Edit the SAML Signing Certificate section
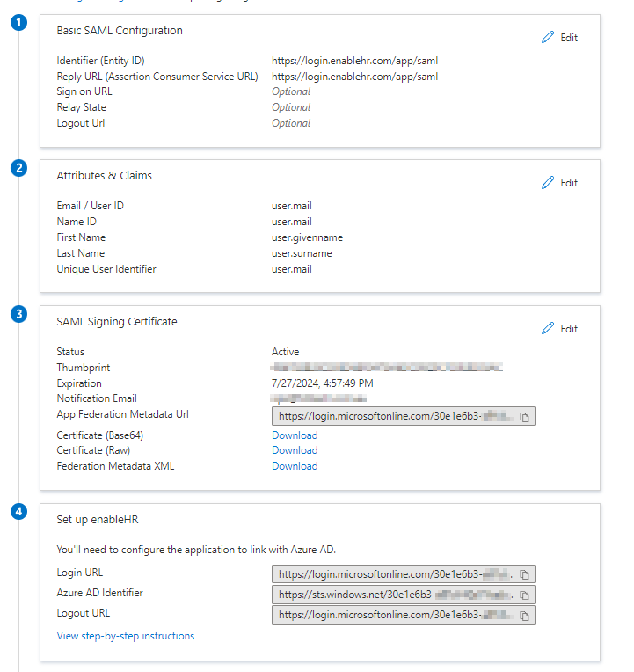Screen dimensions: 634x672 tap(559, 329)
